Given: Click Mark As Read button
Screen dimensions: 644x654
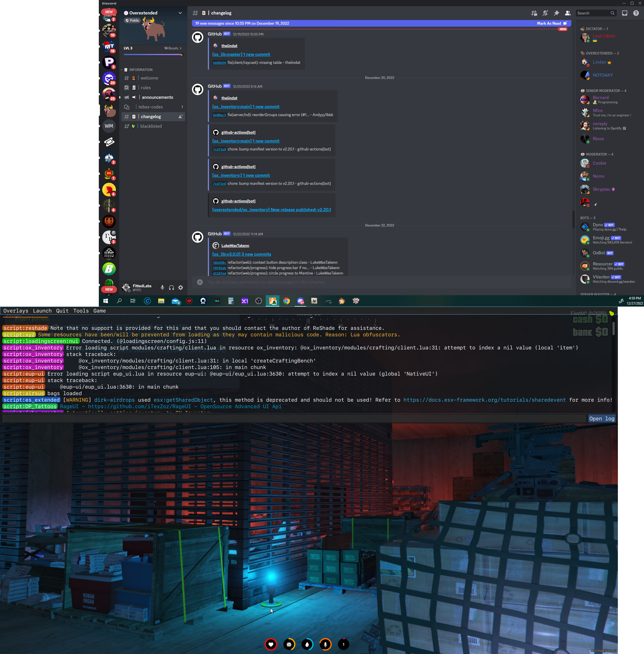Looking at the screenshot, I should click(x=552, y=23).
